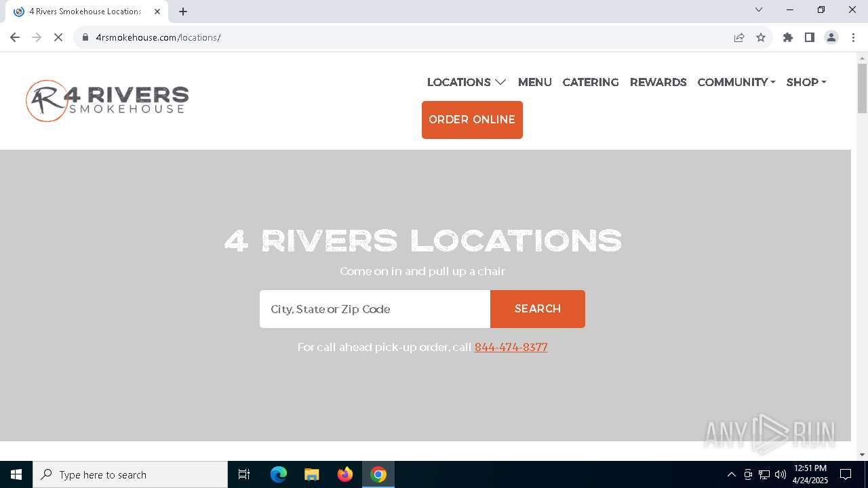The image size is (868, 488).
Task: Expand the Shop dropdown
Action: point(806,82)
